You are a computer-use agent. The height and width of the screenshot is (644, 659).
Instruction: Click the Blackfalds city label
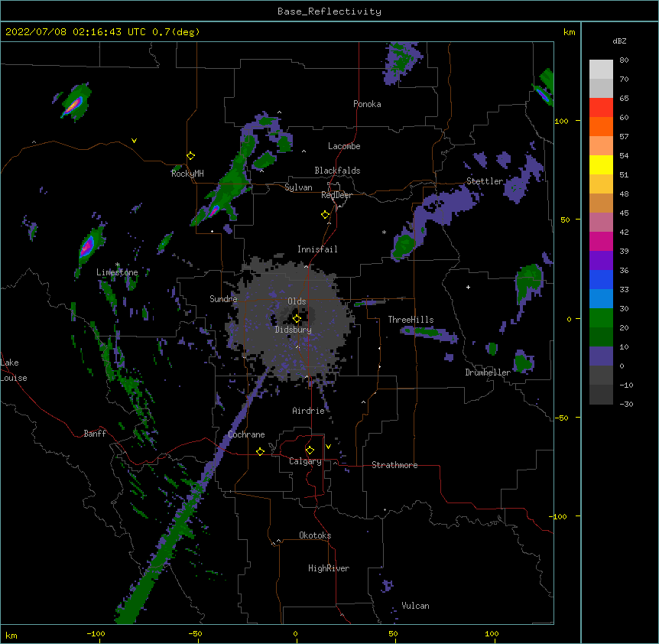pyautogui.click(x=337, y=171)
